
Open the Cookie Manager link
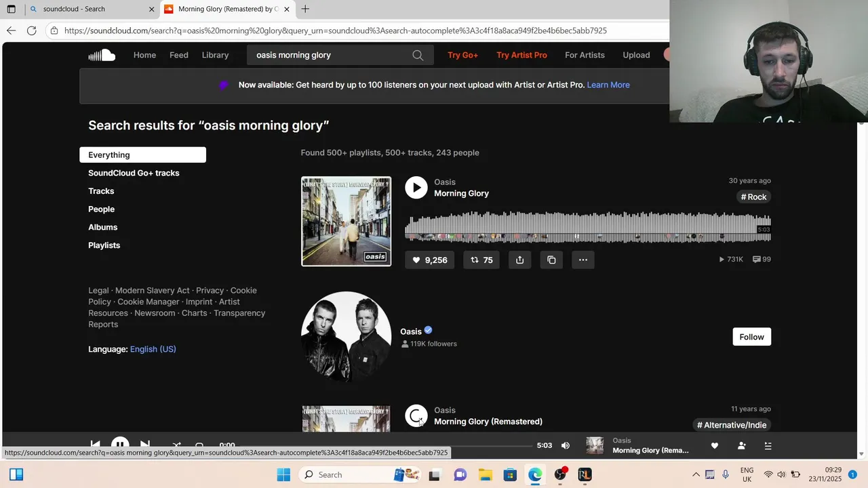[x=149, y=302]
